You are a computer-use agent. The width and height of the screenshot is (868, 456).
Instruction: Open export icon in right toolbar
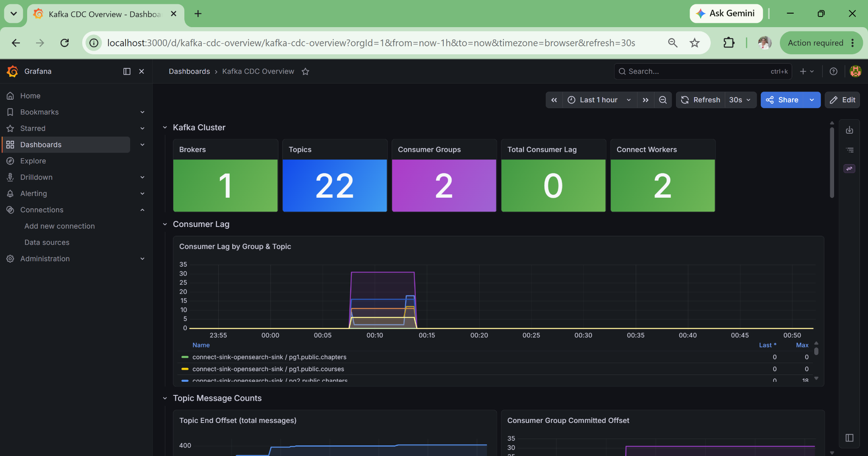[x=849, y=130]
